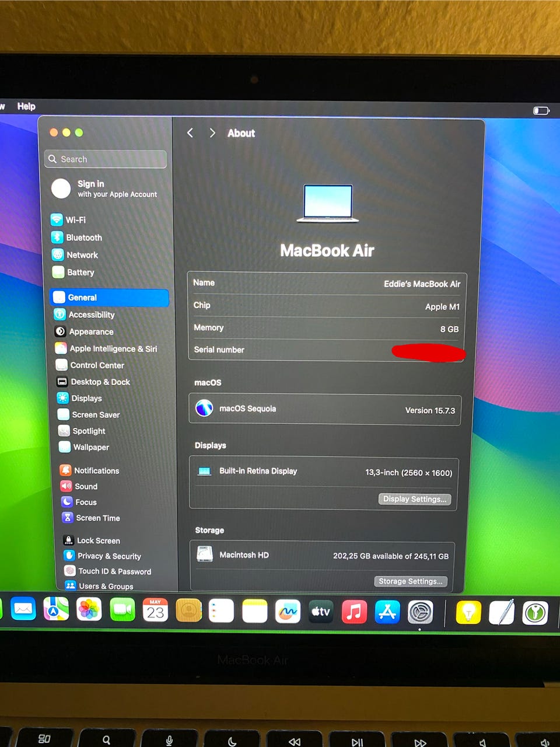
Task: Click System Settings icon in Dock
Action: pyautogui.click(x=421, y=612)
